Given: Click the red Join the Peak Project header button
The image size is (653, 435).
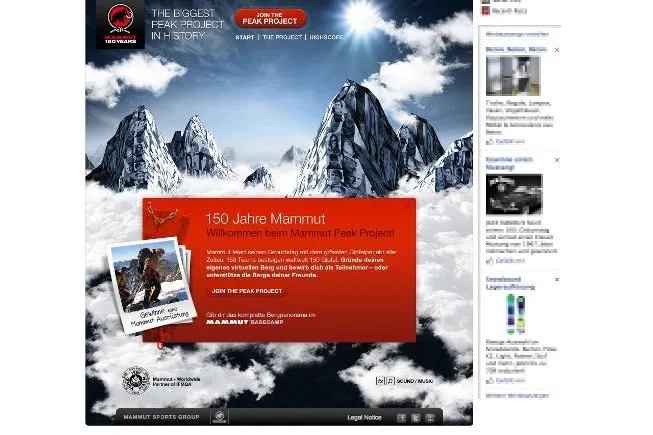Looking at the screenshot, I should (270, 19).
